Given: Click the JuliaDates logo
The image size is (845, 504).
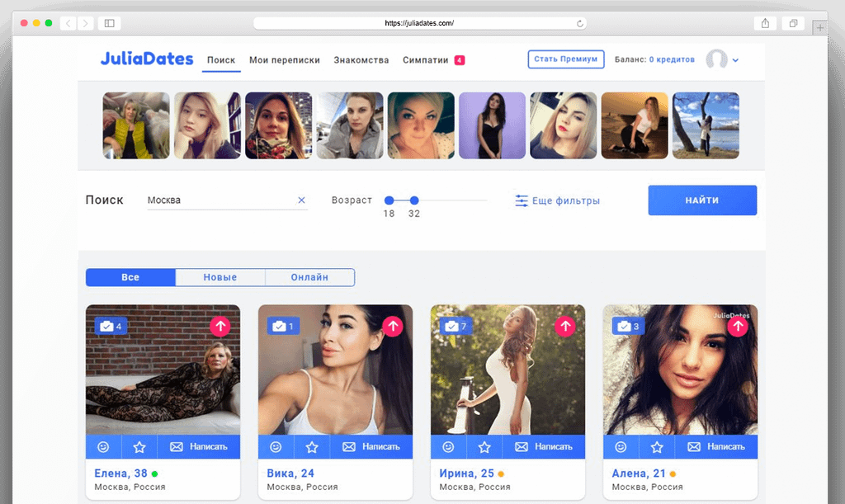Looking at the screenshot, I should 147,59.
